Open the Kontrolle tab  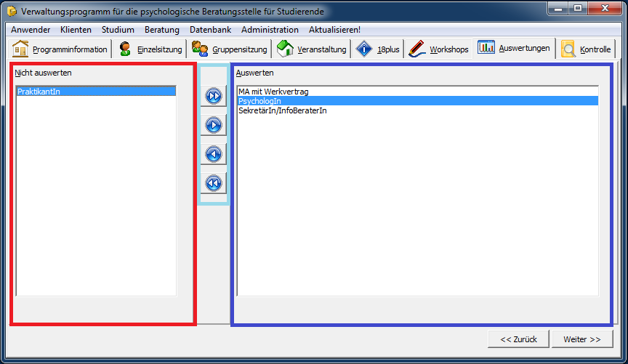click(x=586, y=49)
